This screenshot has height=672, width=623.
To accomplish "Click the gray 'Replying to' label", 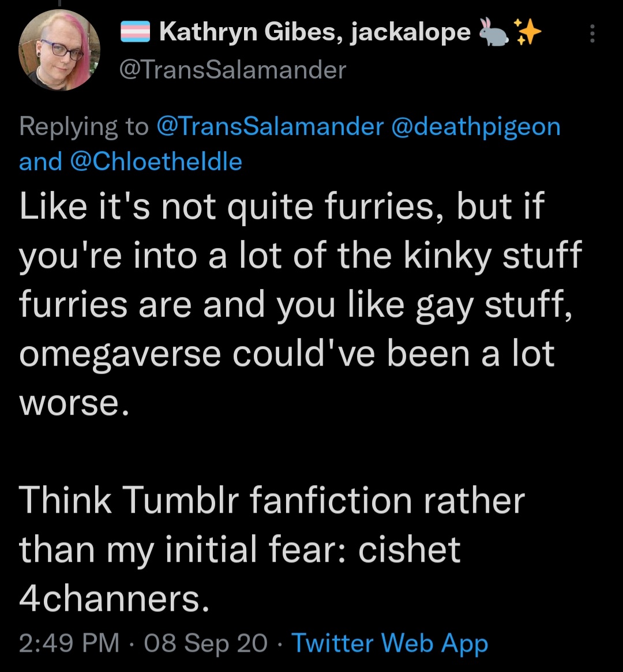I will tap(84, 127).
